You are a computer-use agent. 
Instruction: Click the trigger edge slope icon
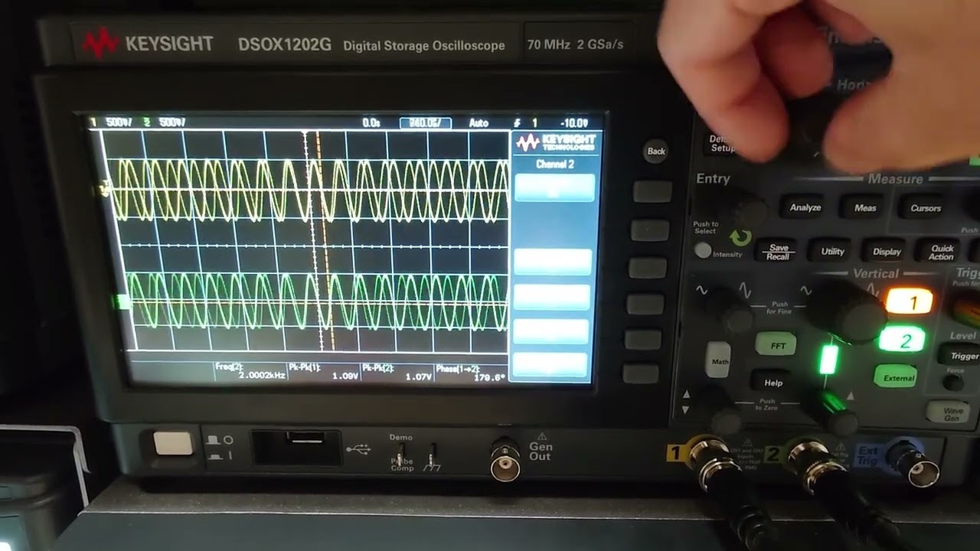tap(517, 122)
